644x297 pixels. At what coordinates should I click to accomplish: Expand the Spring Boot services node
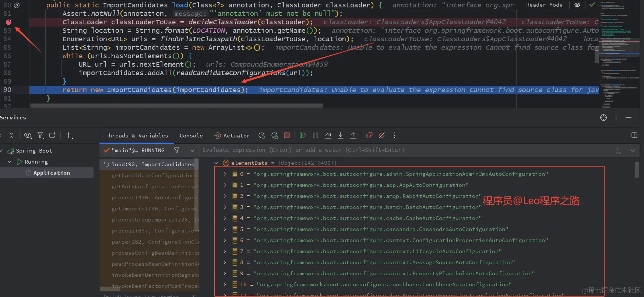[x=2, y=151]
